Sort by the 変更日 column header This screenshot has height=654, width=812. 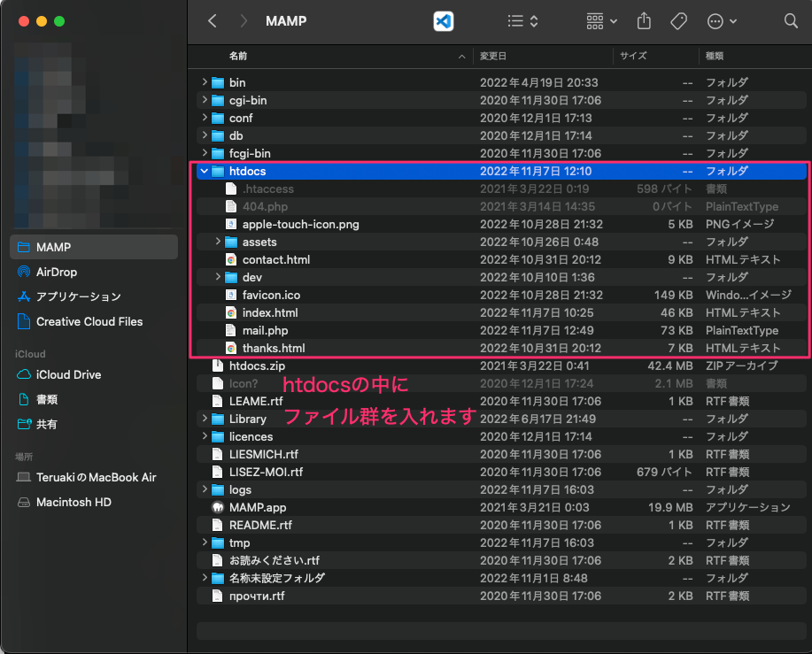tap(492, 56)
